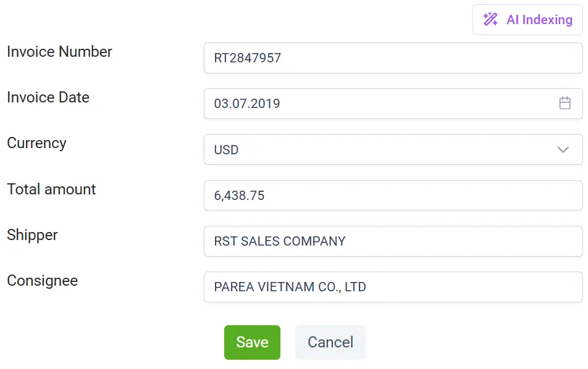Select the Total amount input box
Viewport: 588px width, 369px height.
click(393, 196)
